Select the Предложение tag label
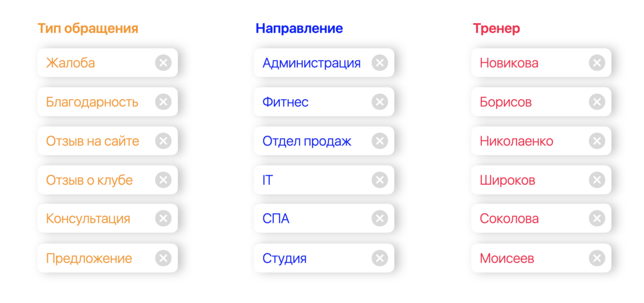The height and width of the screenshot is (303, 644). [89, 258]
